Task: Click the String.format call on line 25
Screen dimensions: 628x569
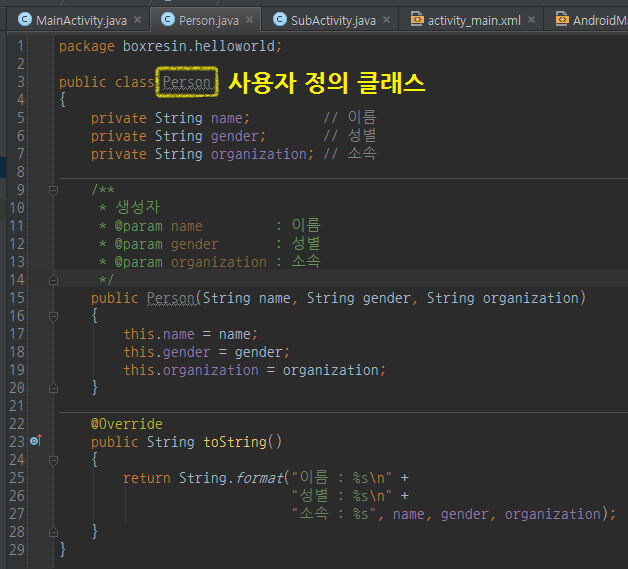Action: (x=231, y=478)
